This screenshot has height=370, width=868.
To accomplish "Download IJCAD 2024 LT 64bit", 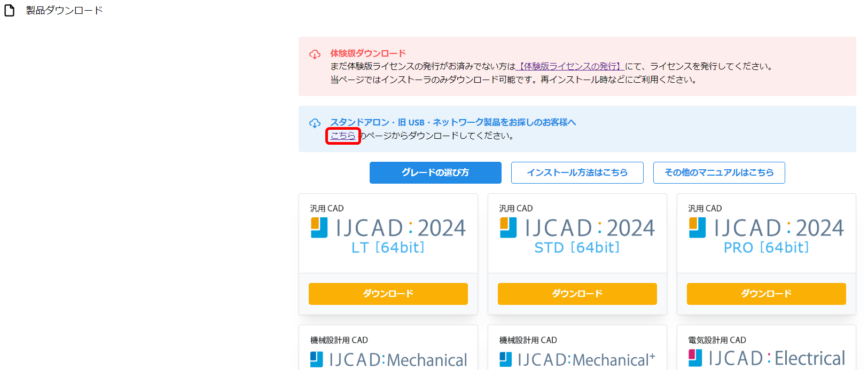I will point(388,294).
